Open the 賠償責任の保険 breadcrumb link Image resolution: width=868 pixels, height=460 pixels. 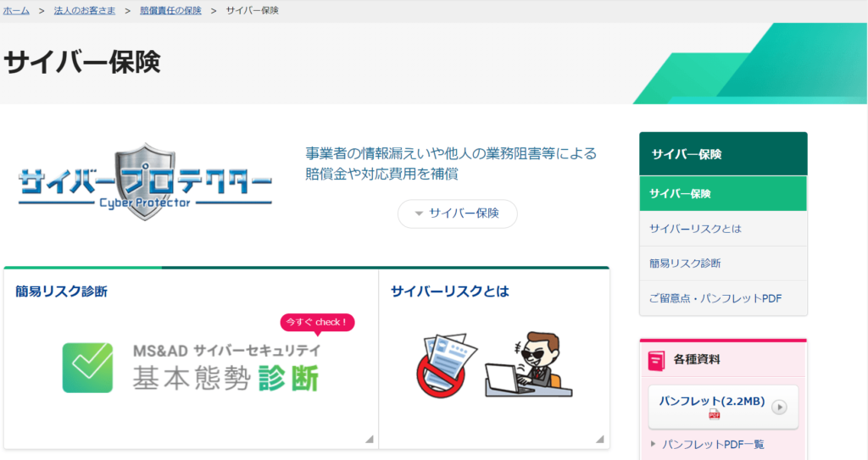(170, 10)
